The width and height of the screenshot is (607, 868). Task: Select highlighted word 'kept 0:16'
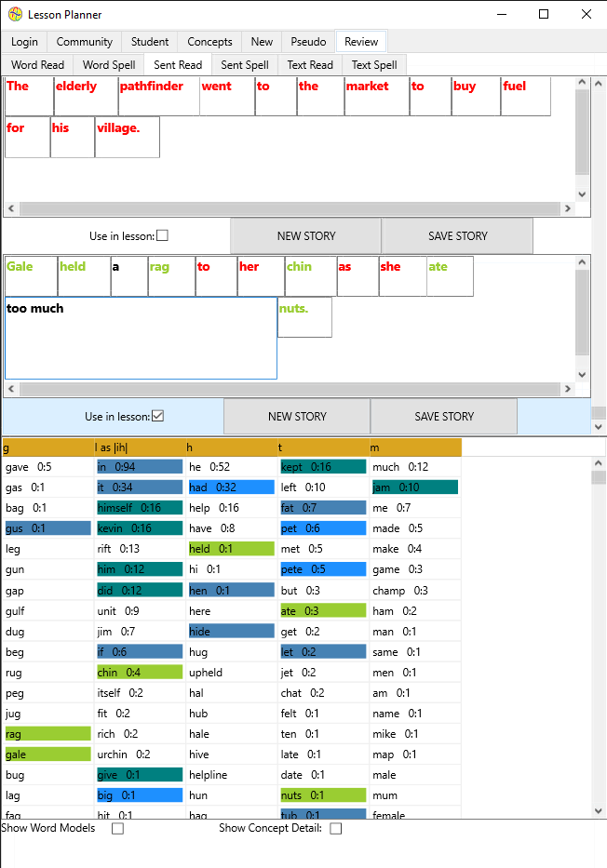tap(323, 467)
